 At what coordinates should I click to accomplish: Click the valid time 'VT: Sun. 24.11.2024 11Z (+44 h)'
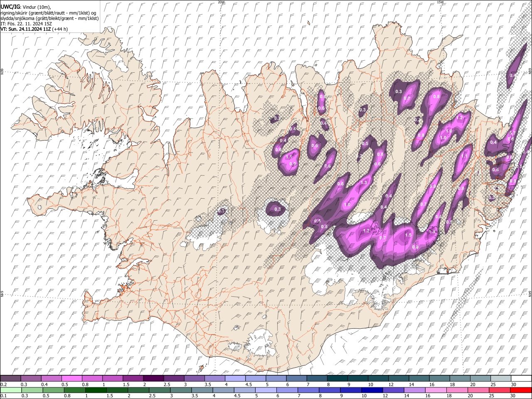coord(34,29)
